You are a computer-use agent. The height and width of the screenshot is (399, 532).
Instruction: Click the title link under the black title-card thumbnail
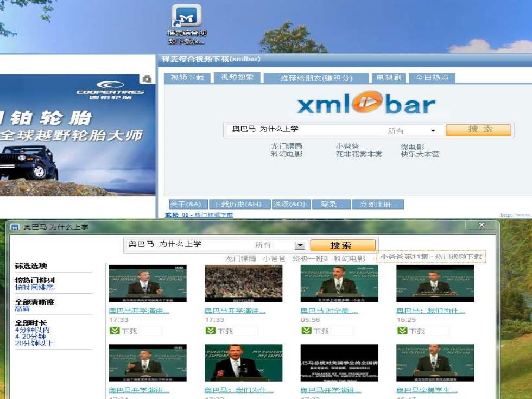[331, 390]
